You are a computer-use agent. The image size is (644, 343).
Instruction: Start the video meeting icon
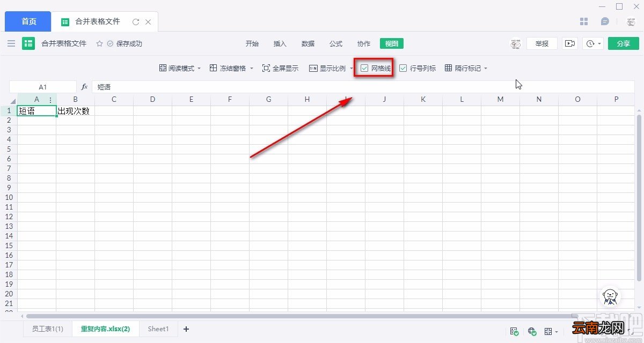[570, 44]
